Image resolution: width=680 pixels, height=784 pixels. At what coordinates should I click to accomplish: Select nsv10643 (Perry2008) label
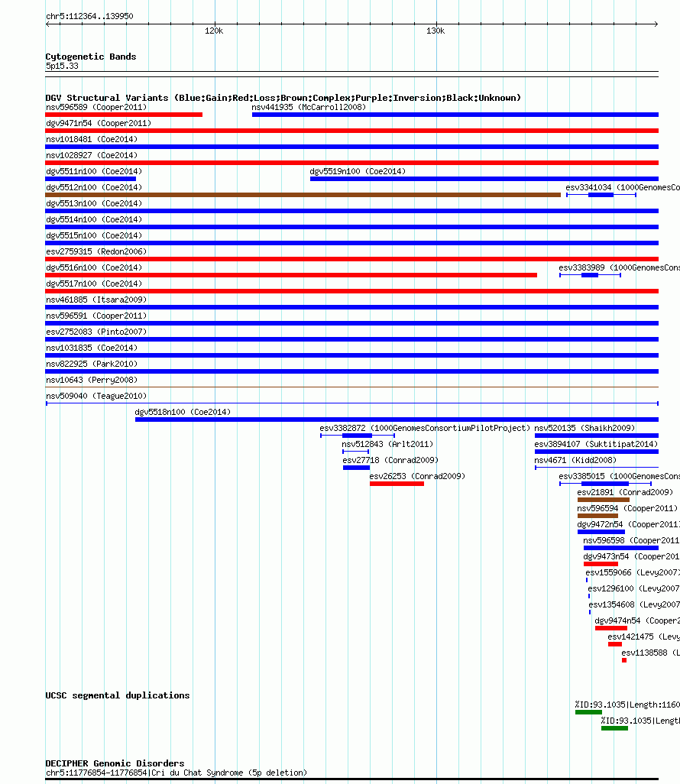pos(92,380)
